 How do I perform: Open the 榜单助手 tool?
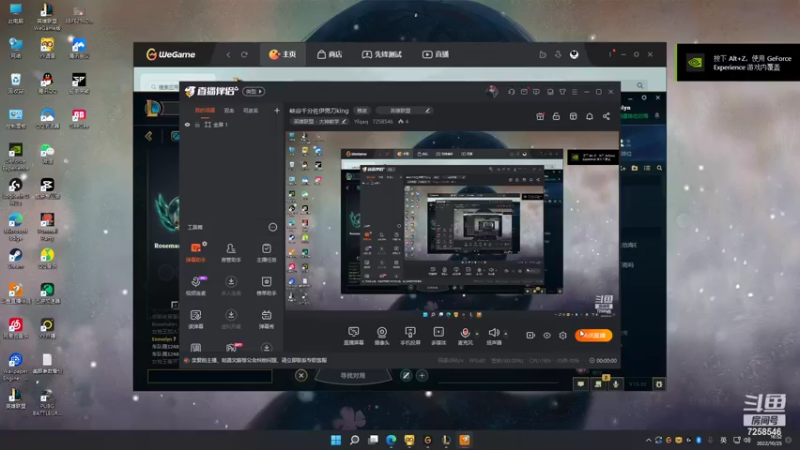coord(266,286)
